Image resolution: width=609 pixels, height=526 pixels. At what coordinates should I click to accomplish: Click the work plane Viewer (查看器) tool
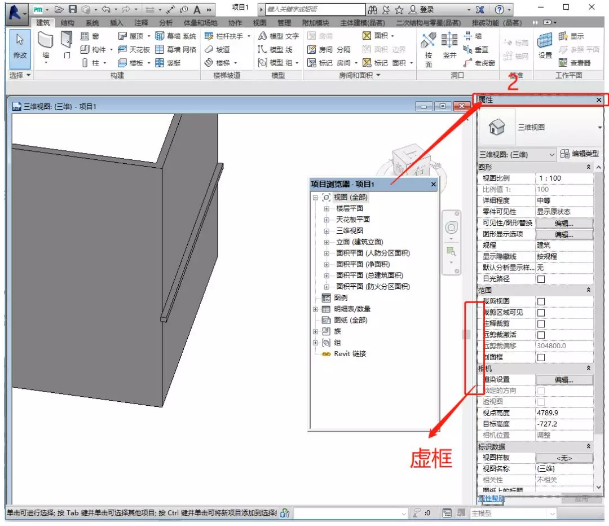tap(575, 63)
